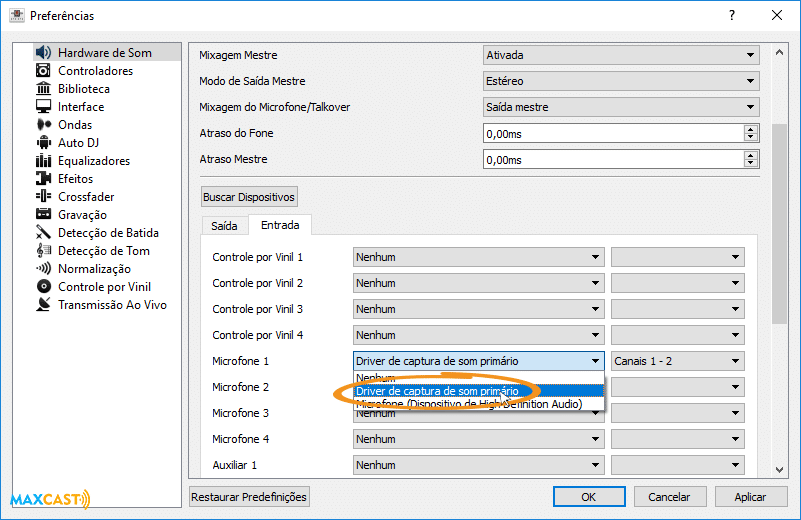
Task: Open Controle por Vinil icon
Action: coord(43,287)
